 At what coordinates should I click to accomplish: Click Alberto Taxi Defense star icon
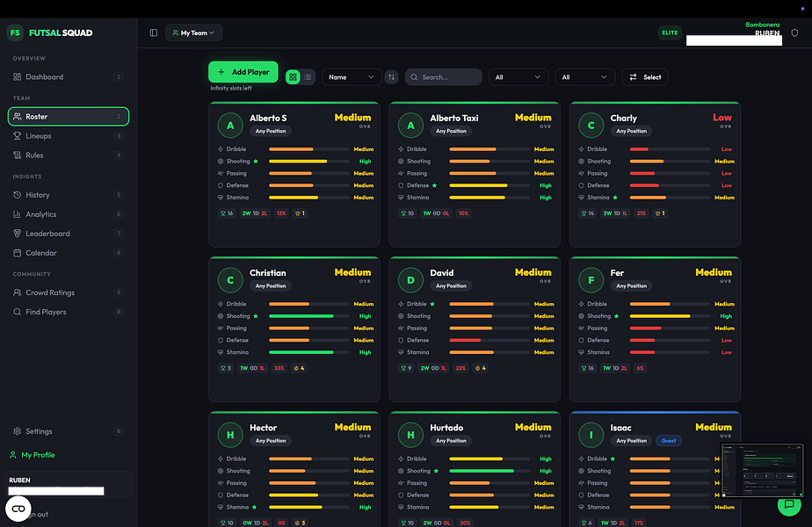(434, 185)
